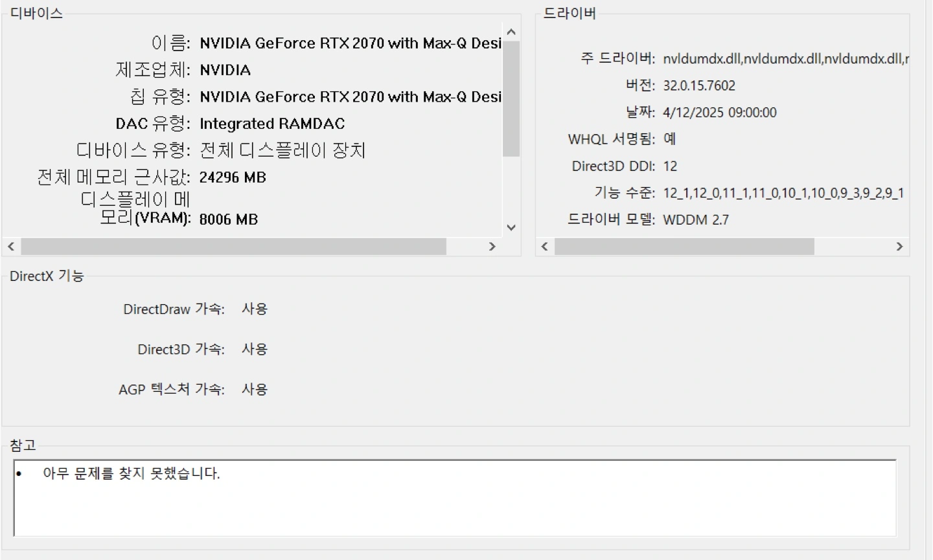
Task: Click the notes text box saying 아무 문제를 찾지 못했습니다
Action: click(x=455, y=498)
